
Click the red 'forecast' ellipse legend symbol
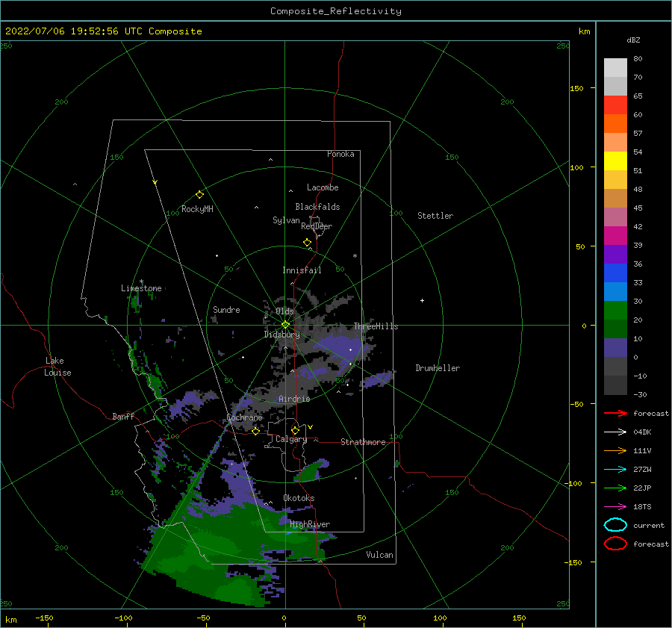(615, 544)
